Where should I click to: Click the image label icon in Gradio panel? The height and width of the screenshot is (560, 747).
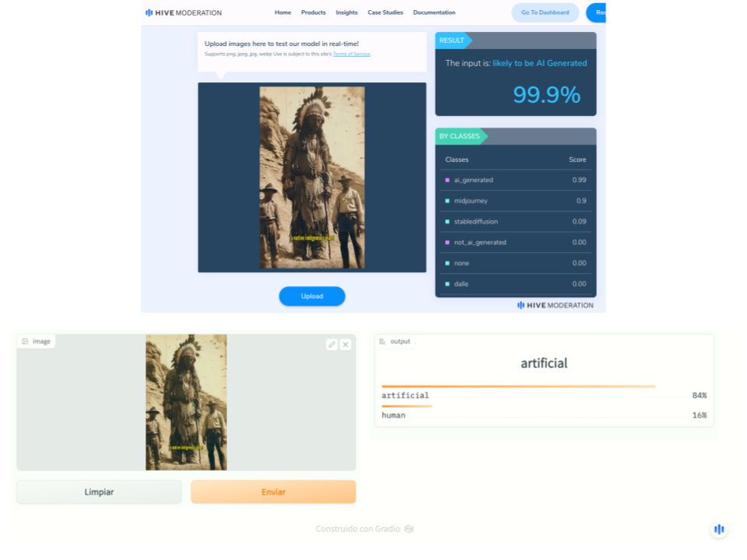point(26,341)
